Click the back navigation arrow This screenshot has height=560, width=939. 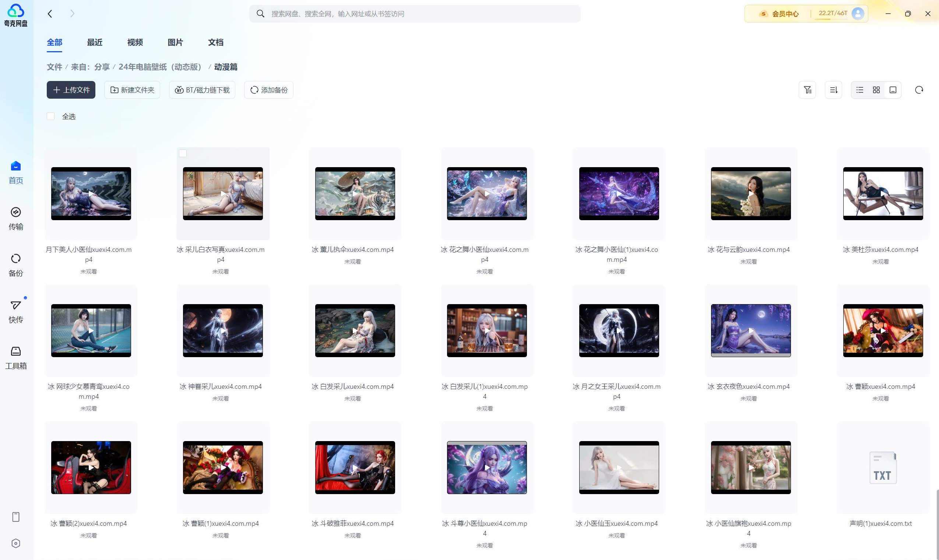pyautogui.click(x=50, y=14)
